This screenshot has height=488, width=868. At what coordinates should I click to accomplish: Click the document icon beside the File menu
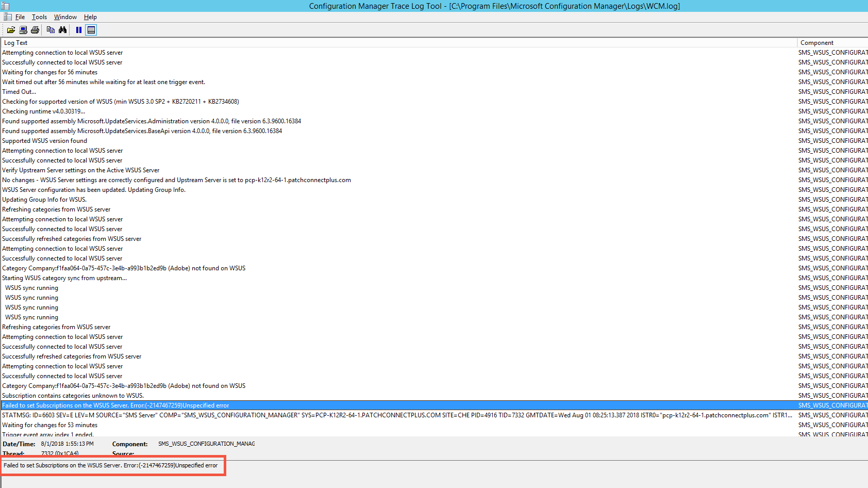7,17
